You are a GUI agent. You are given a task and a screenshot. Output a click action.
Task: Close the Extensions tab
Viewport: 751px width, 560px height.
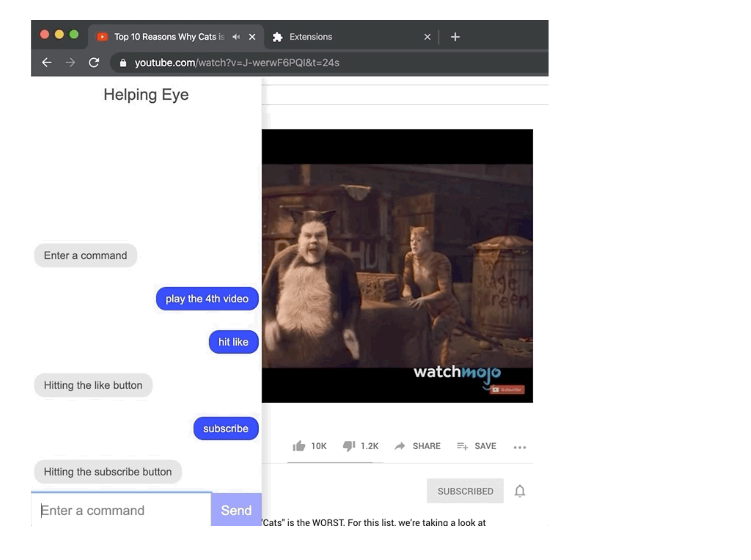tap(427, 37)
